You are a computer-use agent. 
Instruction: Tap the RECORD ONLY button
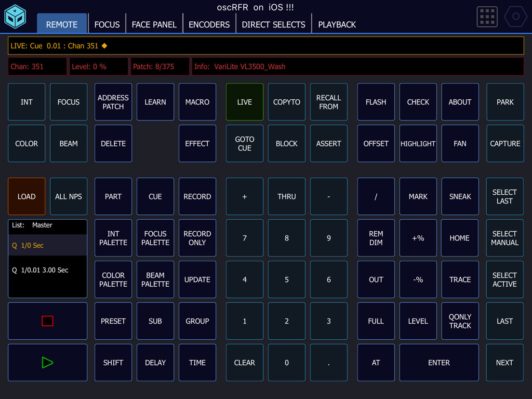(x=198, y=238)
